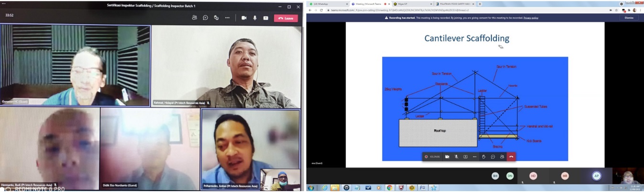Open Internet Explorer from taskbar
Screen dimensions: 644x194
pyautogui.click(x=325, y=188)
